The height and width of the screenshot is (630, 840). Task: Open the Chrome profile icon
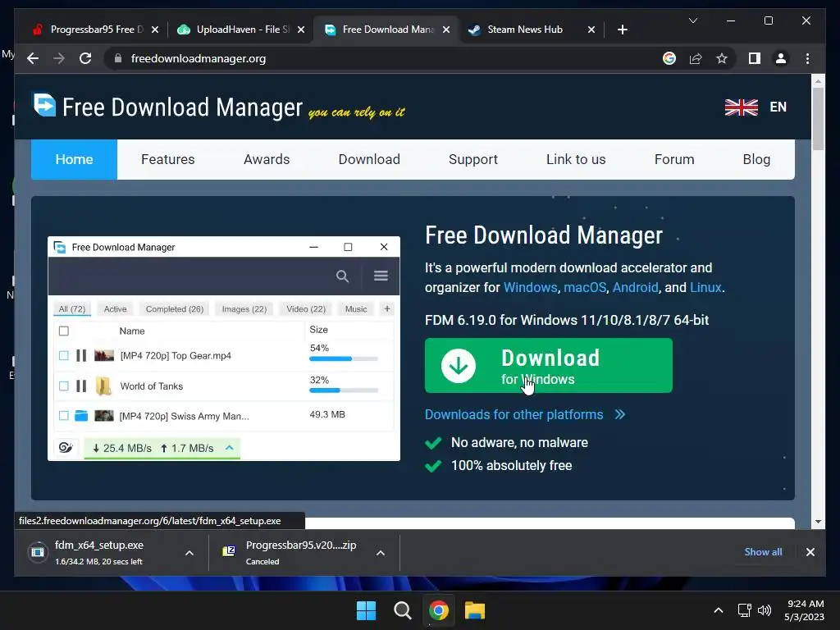(x=781, y=58)
